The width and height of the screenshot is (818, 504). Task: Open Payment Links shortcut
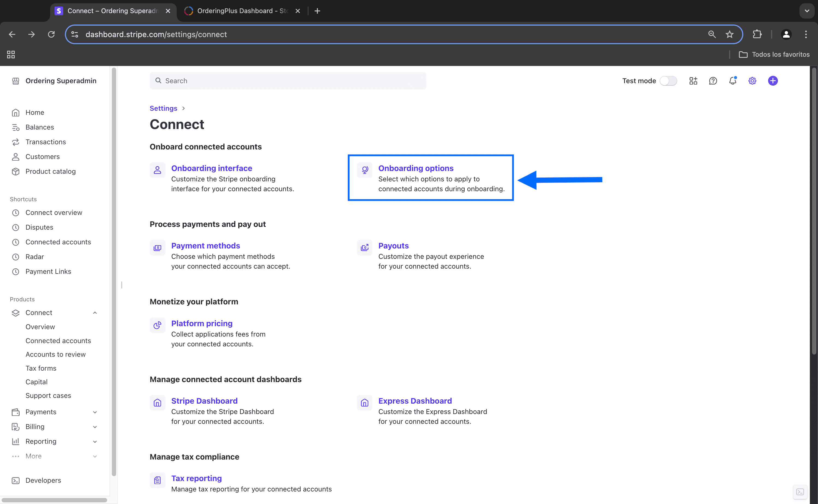48,271
